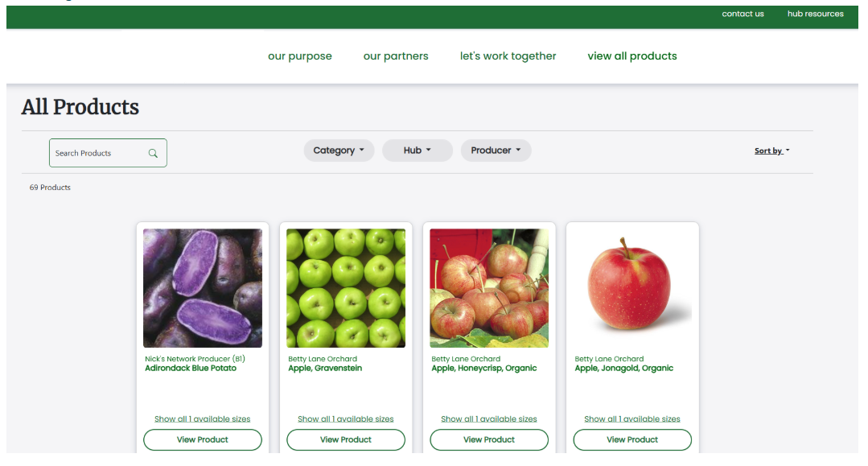This screenshot has height=466, width=868.
Task: Follow the contact us link
Action: tap(743, 14)
